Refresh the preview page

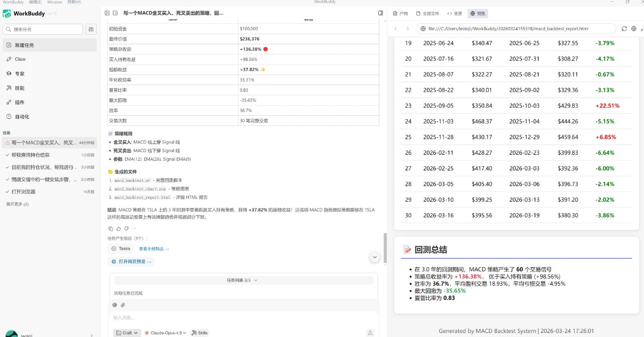point(624,29)
